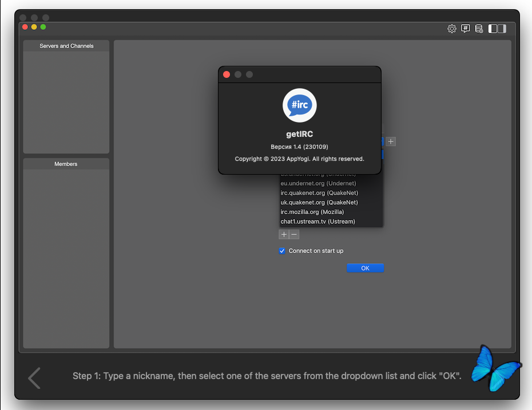532x410 pixels.
Task: Click the Servers and Channels panel header
Action: point(66,46)
